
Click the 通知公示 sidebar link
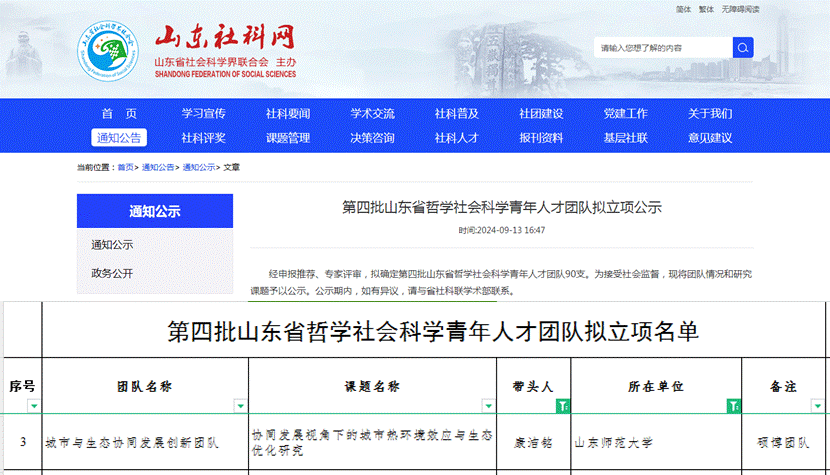[x=112, y=244]
